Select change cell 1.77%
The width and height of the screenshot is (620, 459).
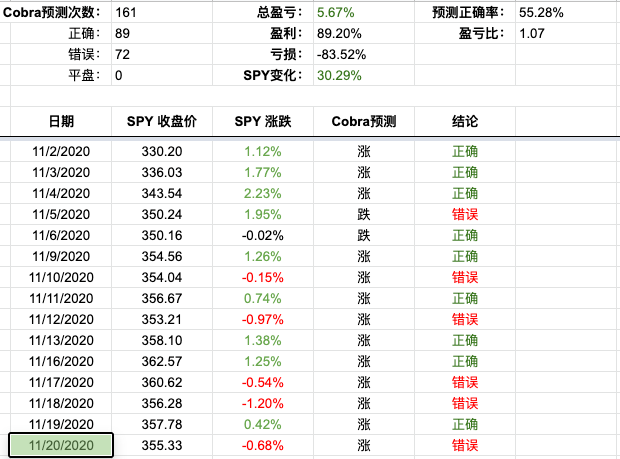coord(263,172)
